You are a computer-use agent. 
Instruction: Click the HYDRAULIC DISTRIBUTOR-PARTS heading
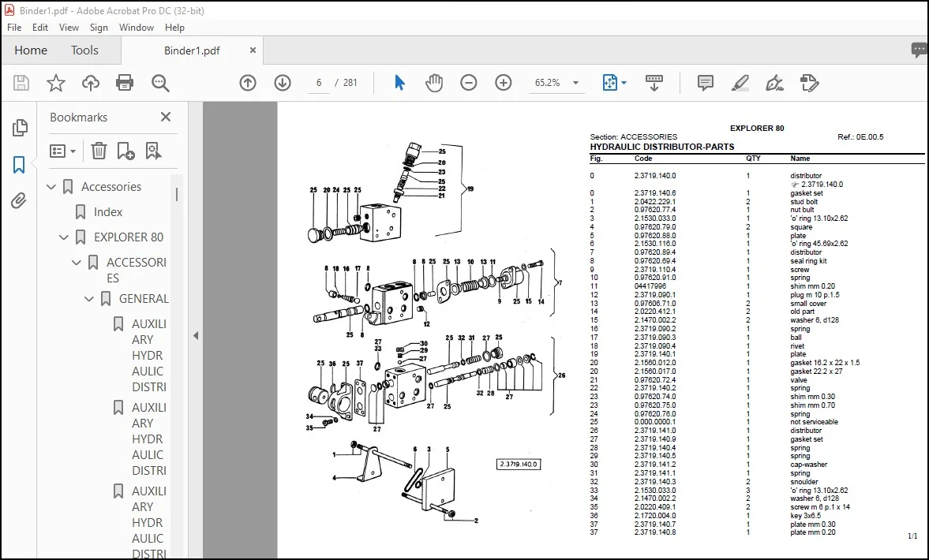(x=661, y=147)
